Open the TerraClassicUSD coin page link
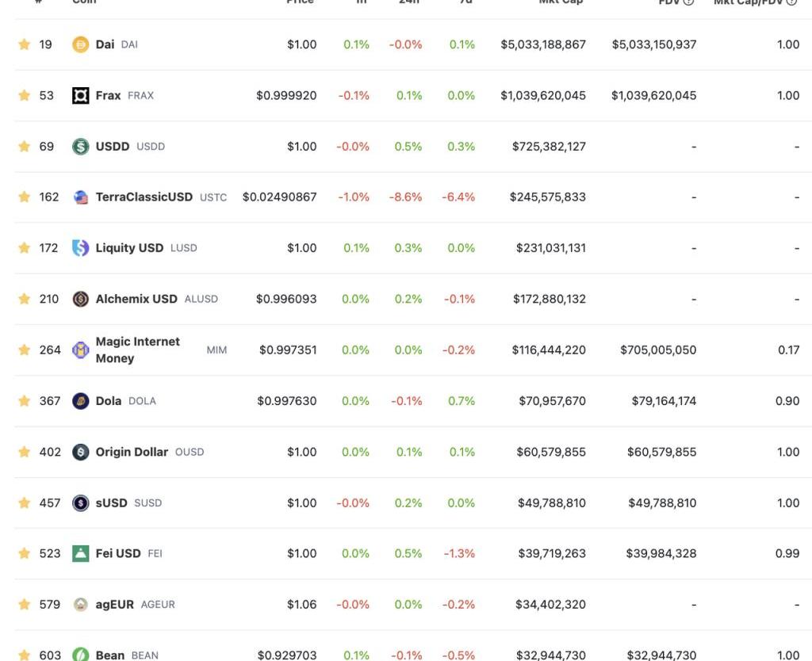Image resolution: width=812 pixels, height=661 pixels. coord(144,197)
